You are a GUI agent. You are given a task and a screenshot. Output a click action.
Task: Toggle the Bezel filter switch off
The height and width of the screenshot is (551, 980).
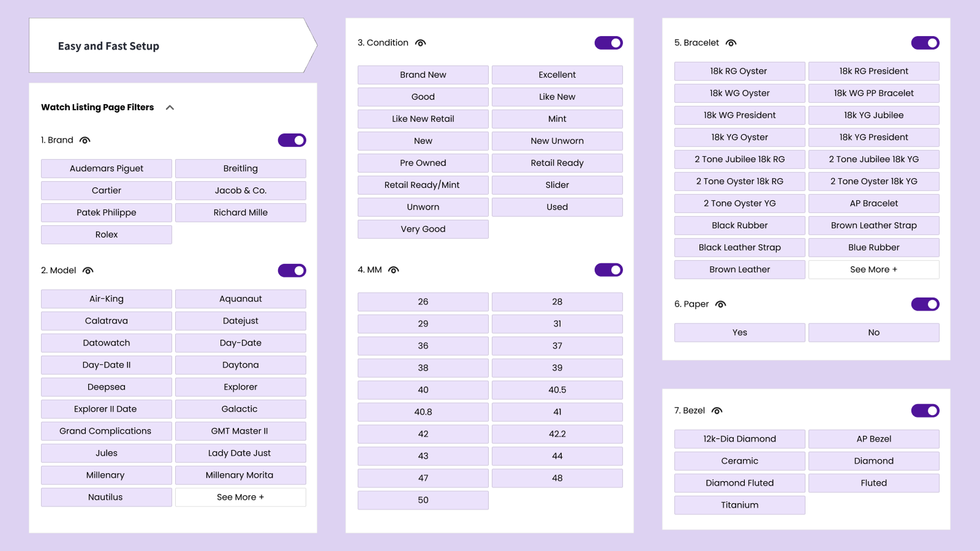point(925,410)
